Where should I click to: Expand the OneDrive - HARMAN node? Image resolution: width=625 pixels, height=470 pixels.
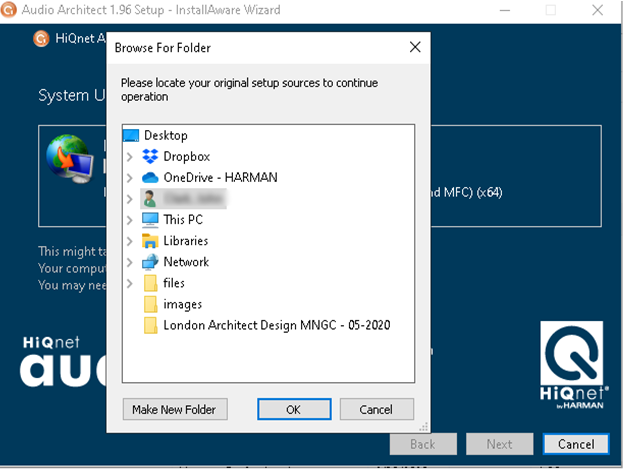pyautogui.click(x=130, y=177)
